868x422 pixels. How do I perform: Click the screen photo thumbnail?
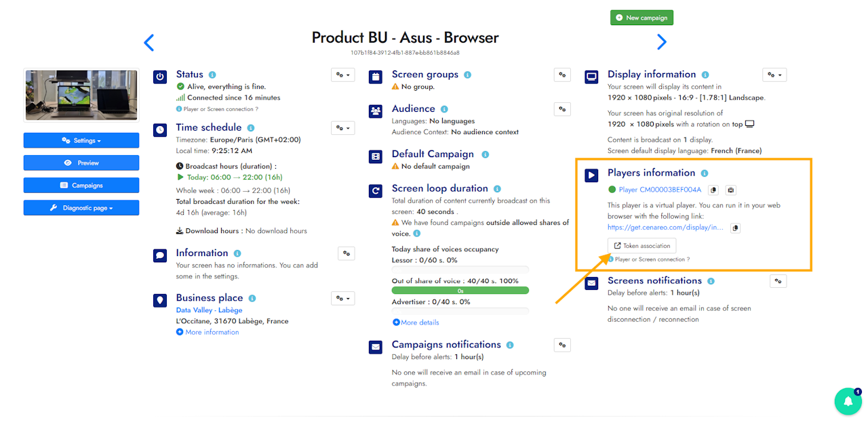tap(81, 95)
